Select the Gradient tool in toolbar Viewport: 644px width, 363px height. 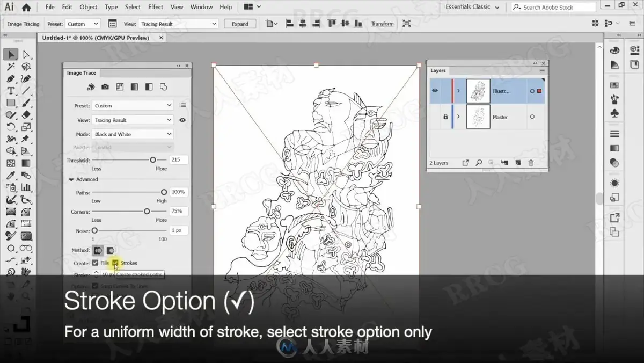[x=26, y=163]
